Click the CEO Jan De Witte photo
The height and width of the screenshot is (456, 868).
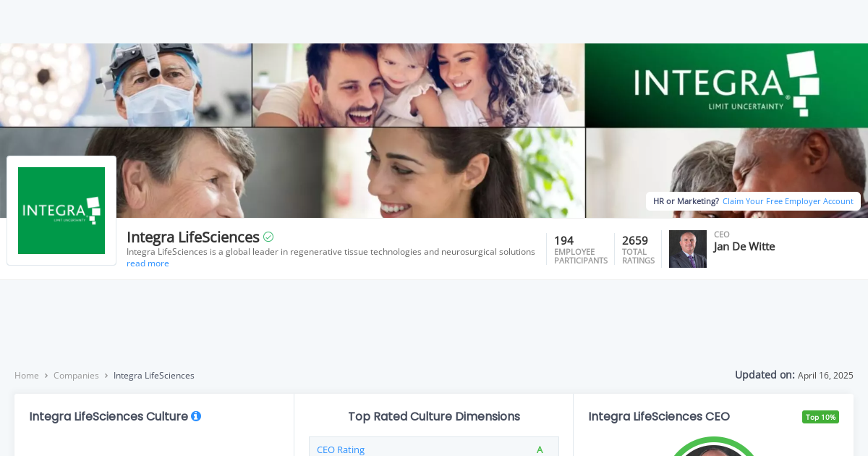click(x=688, y=249)
